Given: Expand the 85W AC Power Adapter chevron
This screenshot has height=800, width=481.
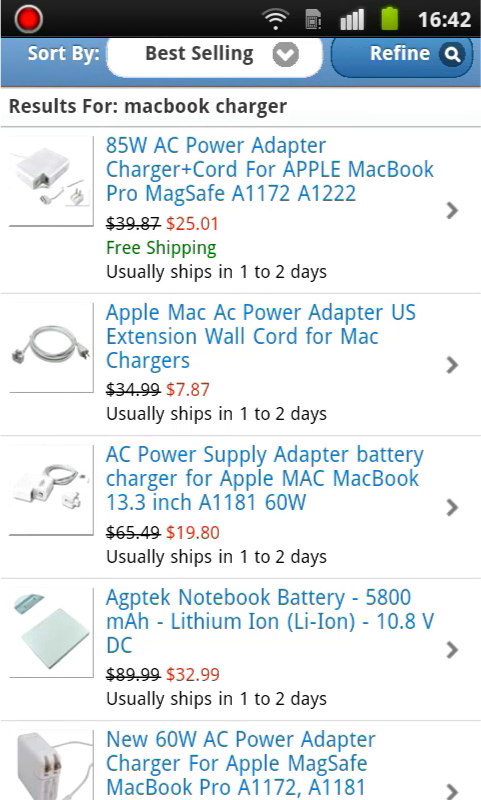Looking at the screenshot, I should 452,210.
